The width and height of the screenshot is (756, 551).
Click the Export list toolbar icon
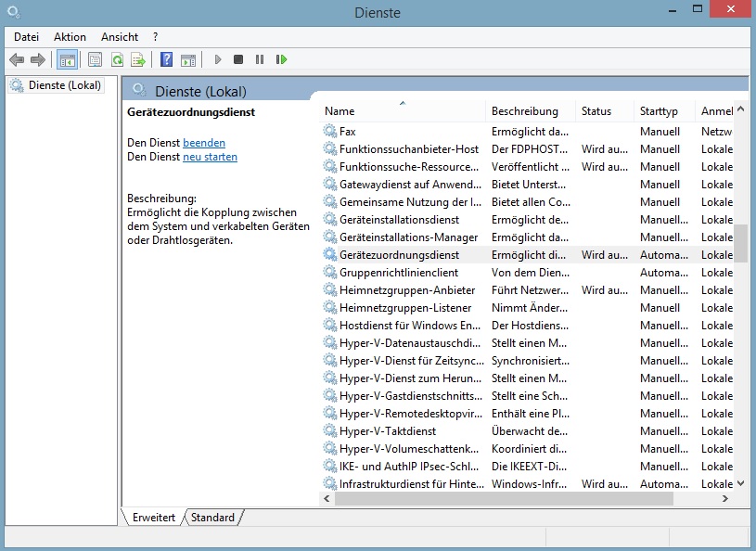[x=138, y=59]
